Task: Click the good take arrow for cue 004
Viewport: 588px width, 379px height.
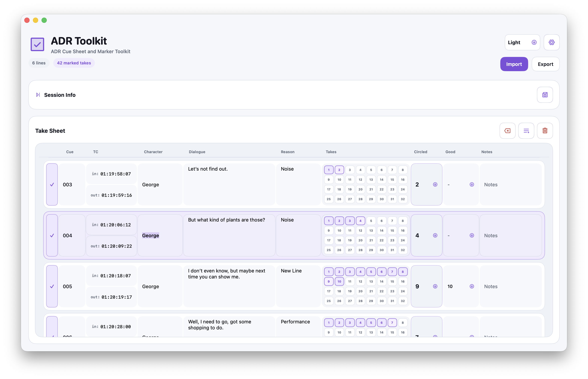Action: (472, 235)
